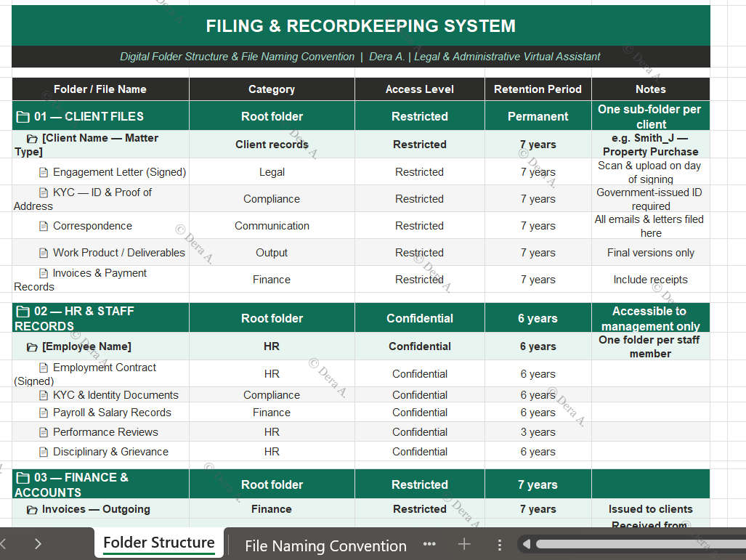Click document icon beside Work Product / Deliverables
The image size is (746, 560).
44,253
